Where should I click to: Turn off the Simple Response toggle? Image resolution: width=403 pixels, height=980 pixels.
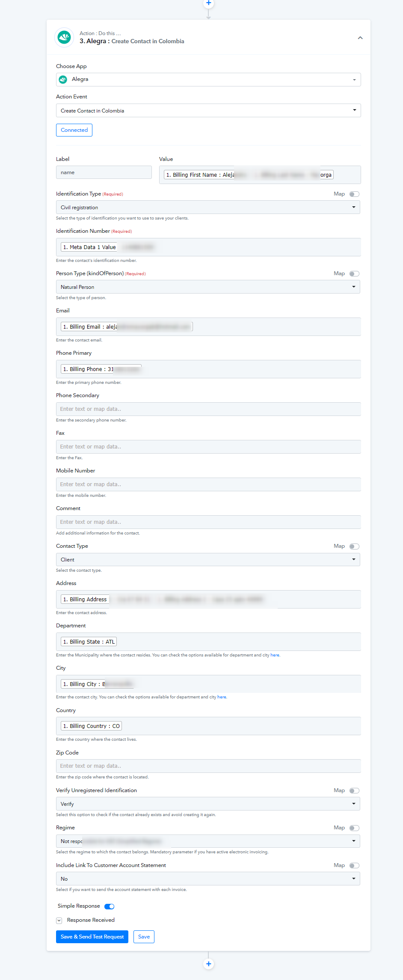coord(110,906)
